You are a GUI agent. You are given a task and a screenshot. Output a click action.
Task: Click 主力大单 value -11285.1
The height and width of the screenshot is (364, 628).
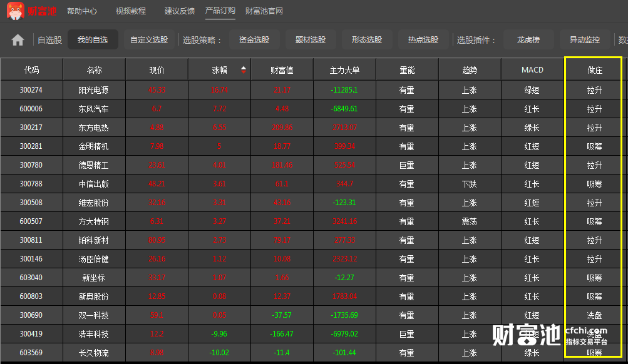coord(344,90)
